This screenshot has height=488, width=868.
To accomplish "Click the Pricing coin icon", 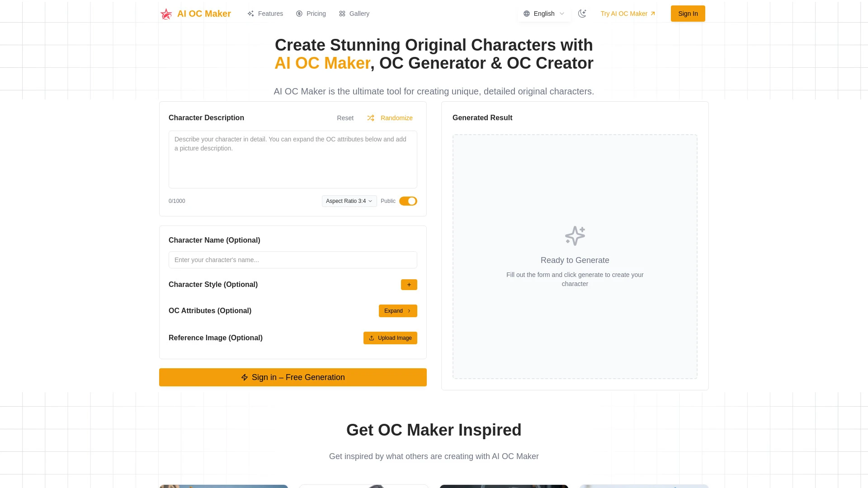I will [x=299, y=14].
